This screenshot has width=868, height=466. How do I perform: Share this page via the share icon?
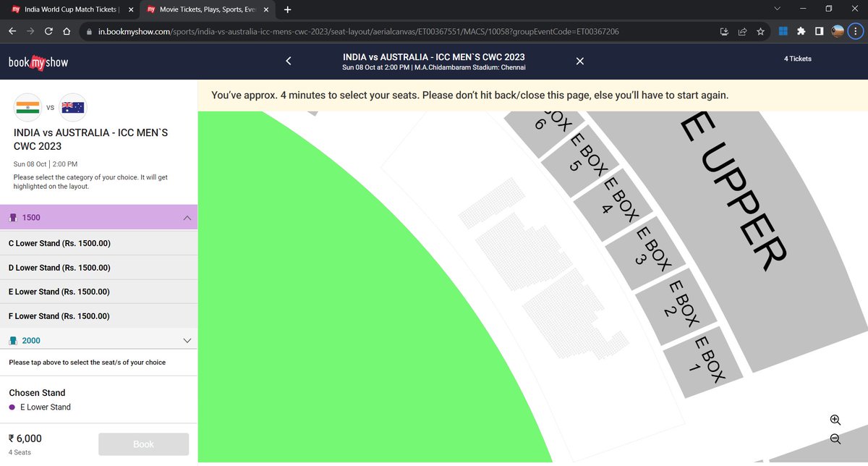click(742, 32)
